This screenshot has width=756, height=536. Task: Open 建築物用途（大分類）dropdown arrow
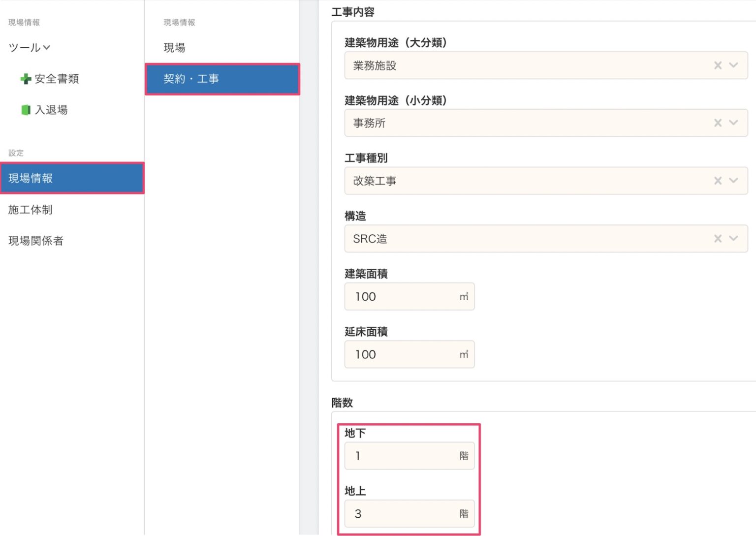click(733, 65)
